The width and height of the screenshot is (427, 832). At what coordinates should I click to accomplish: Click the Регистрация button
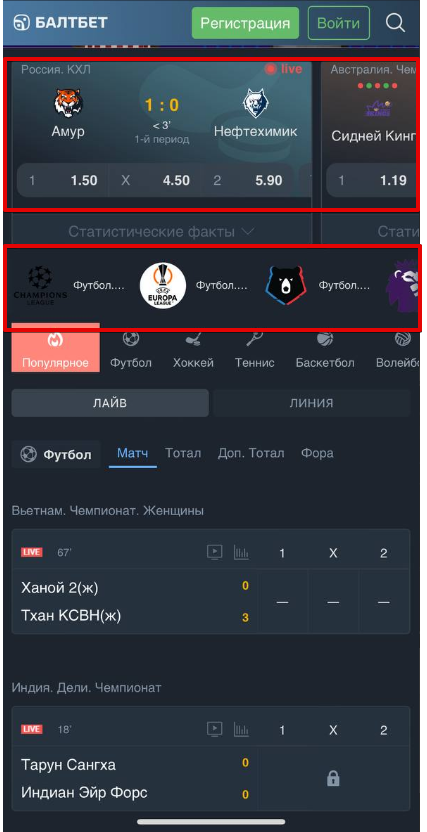[245, 23]
